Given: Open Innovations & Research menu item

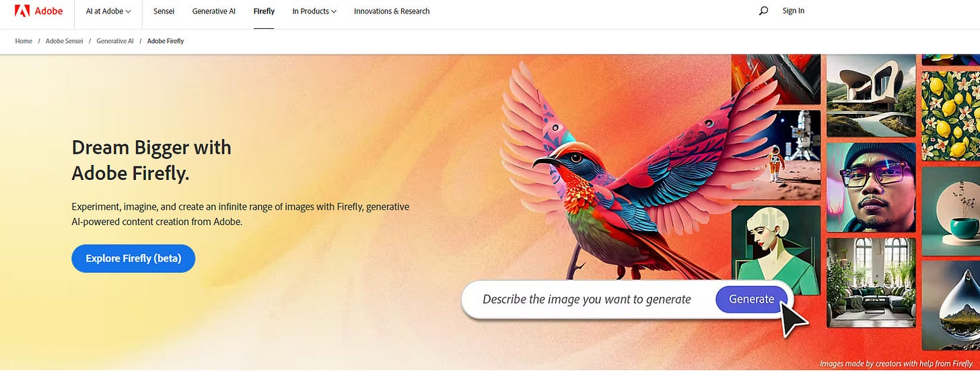Looking at the screenshot, I should [392, 11].
